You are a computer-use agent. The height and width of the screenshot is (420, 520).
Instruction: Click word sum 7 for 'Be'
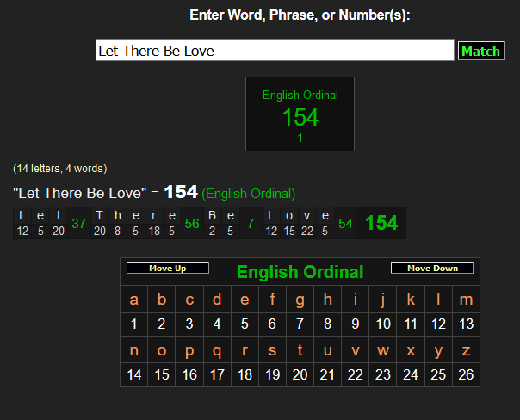pos(251,224)
